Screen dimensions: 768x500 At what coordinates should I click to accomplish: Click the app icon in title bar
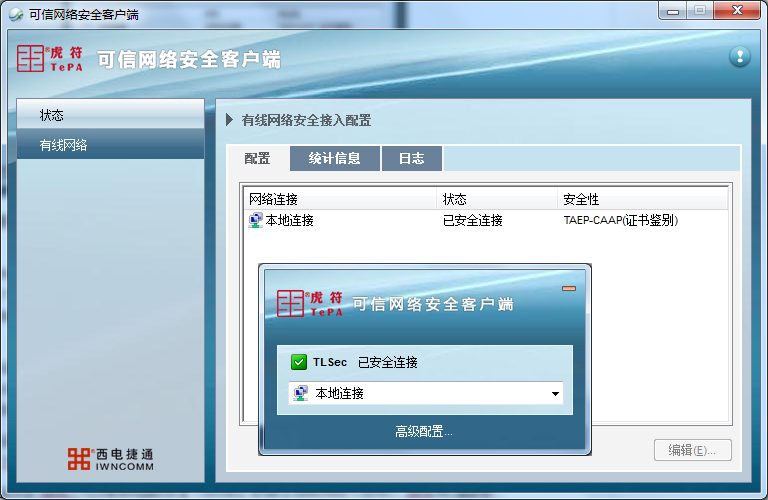click(x=16, y=14)
